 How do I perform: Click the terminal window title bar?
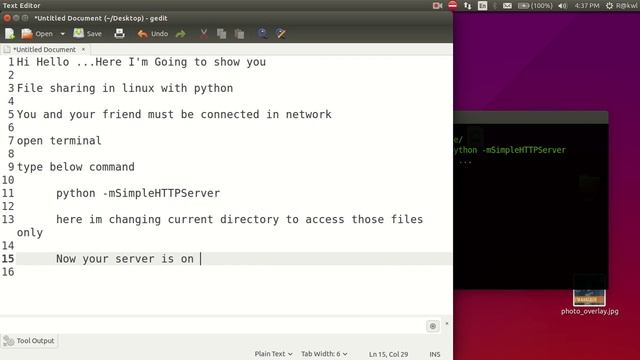point(531,117)
